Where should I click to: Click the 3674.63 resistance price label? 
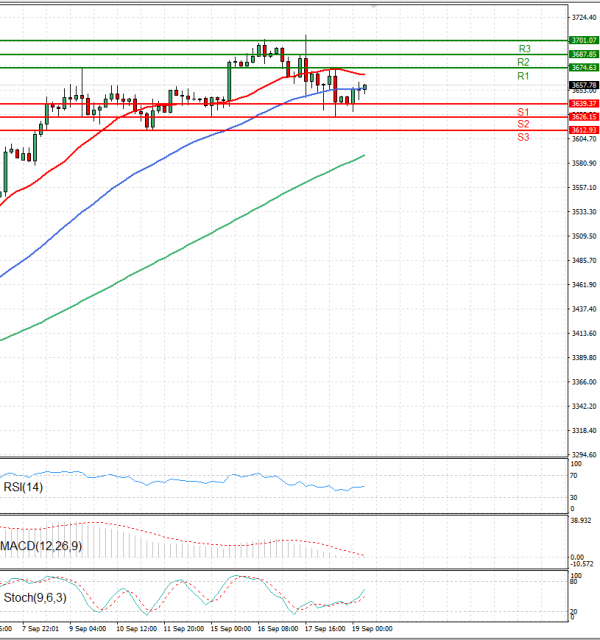[584, 68]
